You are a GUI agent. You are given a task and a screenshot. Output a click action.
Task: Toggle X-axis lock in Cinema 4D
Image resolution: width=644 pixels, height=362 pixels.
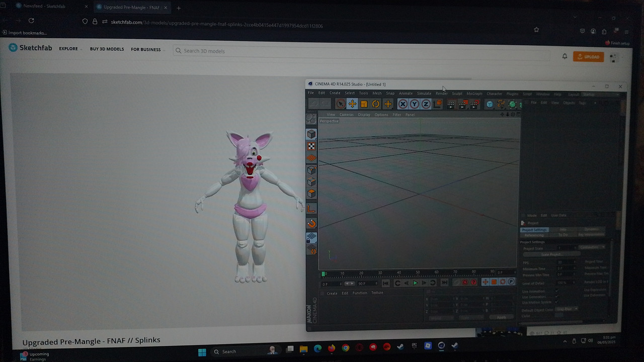pyautogui.click(x=403, y=104)
